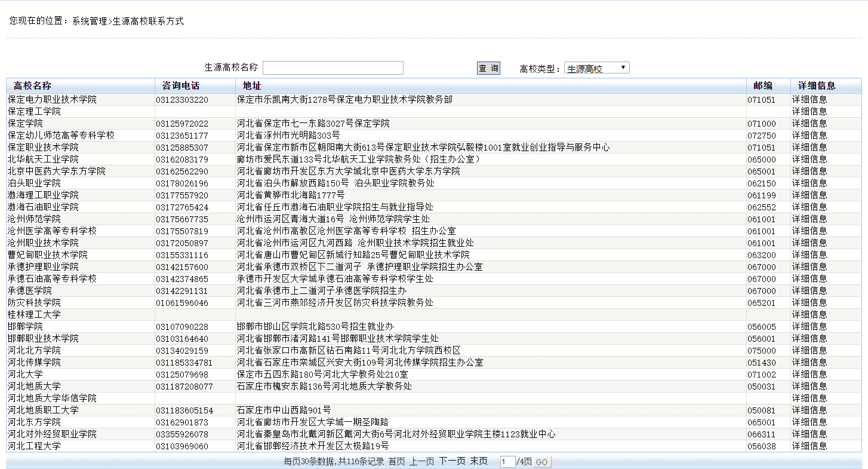Click postal code 075000
This screenshot has width=868, height=469.
click(762, 351)
